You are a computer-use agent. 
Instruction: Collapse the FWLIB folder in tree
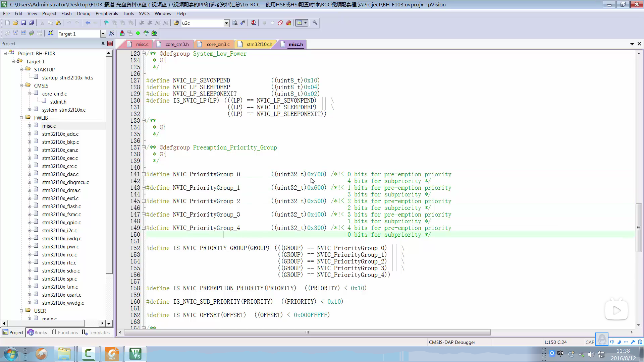click(21, 118)
